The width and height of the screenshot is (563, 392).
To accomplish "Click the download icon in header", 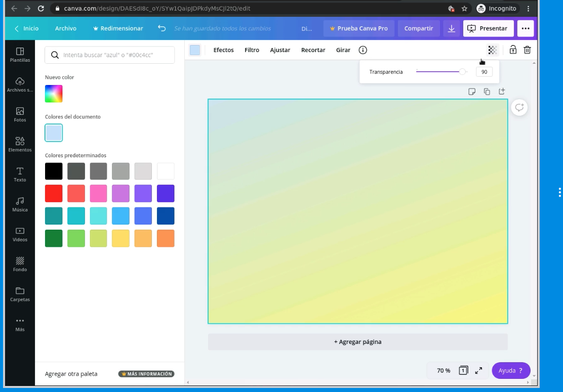I will (x=451, y=28).
